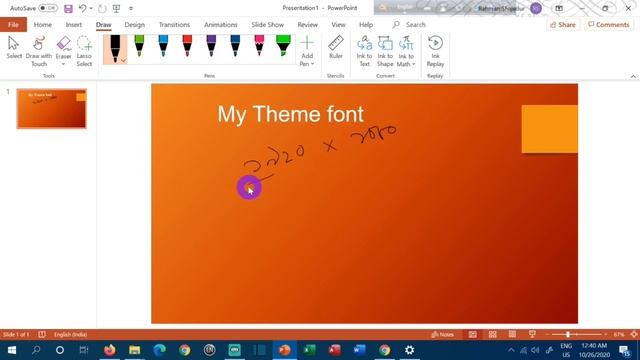This screenshot has height=360, width=640.
Task: Select the light green pen
Action: pos(139,46)
